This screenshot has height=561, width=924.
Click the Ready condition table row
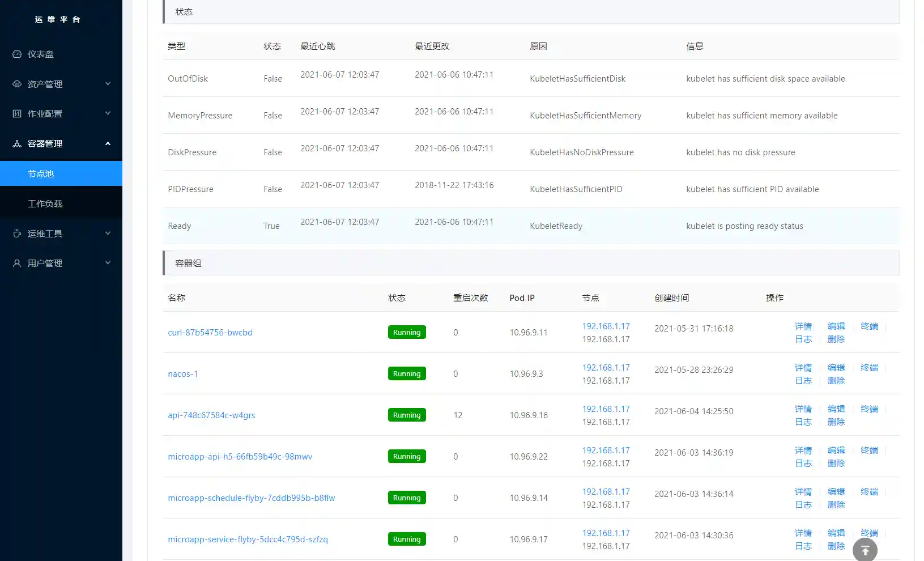530,226
